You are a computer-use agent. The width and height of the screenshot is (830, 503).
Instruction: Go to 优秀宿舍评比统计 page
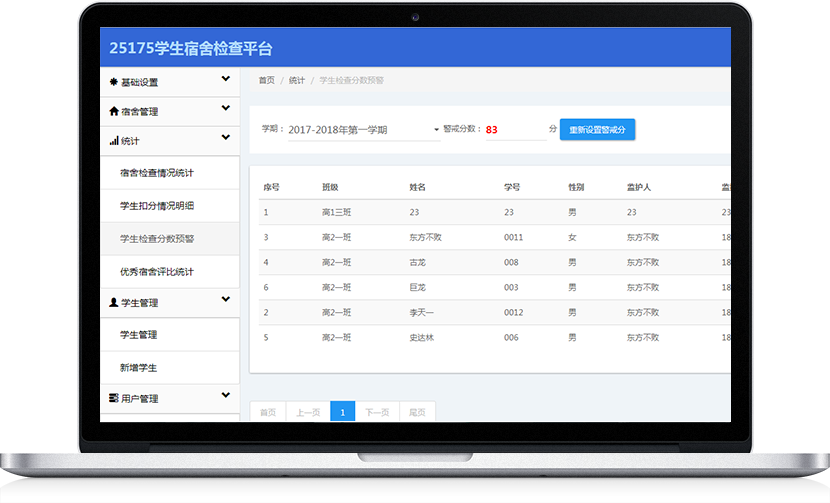[x=156, y=272]
